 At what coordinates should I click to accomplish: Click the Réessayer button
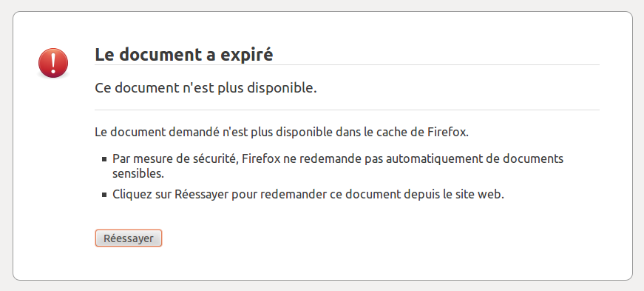pos(129,238)
